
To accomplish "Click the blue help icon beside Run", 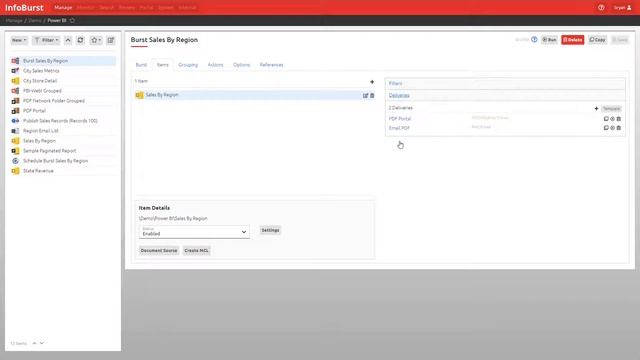I will pos(534,40).
